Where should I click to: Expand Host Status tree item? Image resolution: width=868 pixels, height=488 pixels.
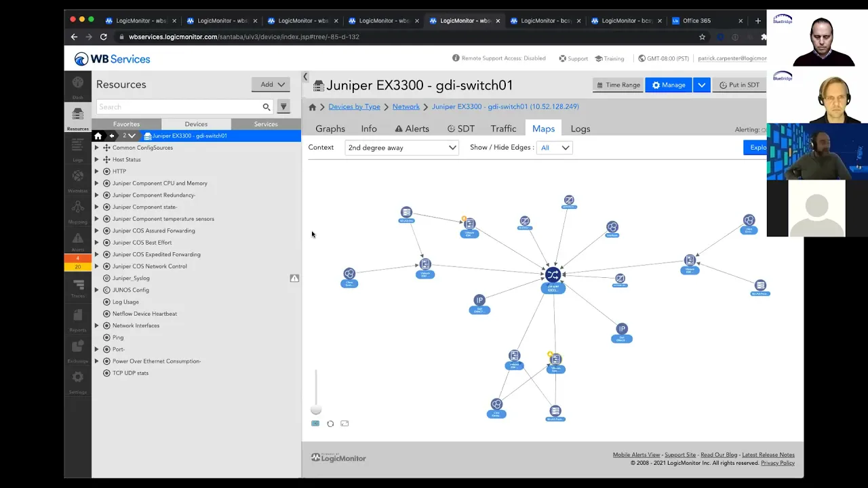pos(96,159)
